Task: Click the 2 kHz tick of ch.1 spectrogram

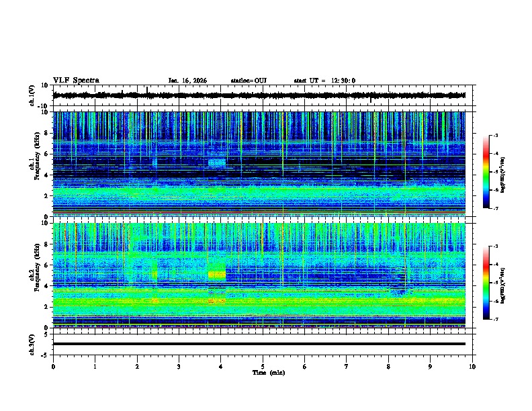Action: coord(47,196)
